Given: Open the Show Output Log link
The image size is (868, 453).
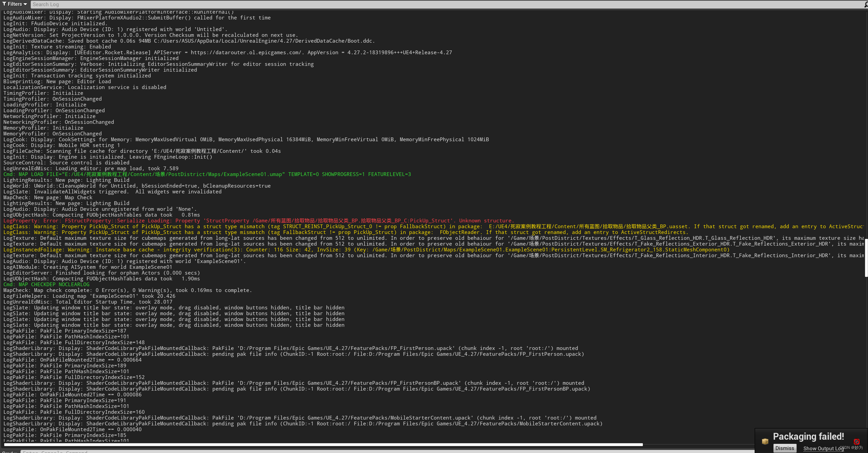Looking at the screenshot, I should point(823,448).
